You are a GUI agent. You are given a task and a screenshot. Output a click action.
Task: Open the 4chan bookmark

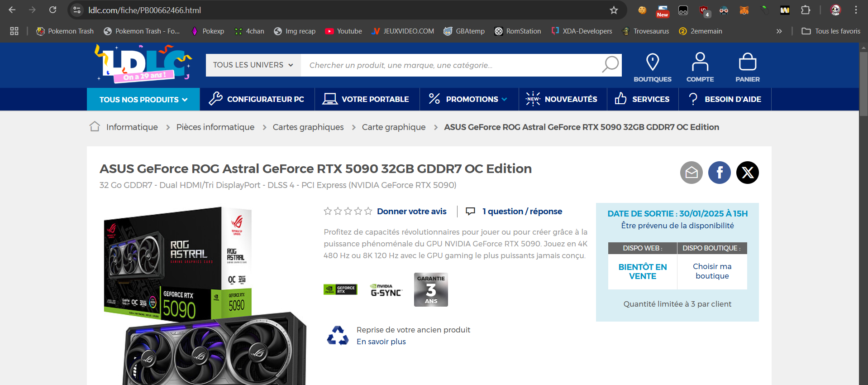pos(249,31)
